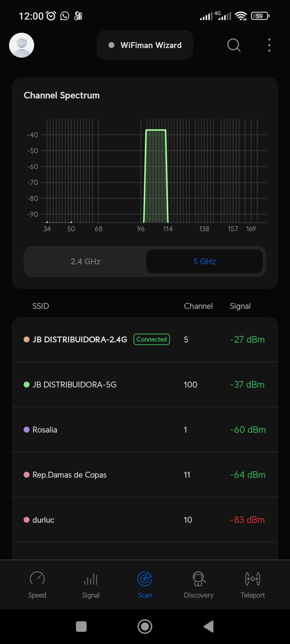Tap the profile avatar icon

(21, 45)
